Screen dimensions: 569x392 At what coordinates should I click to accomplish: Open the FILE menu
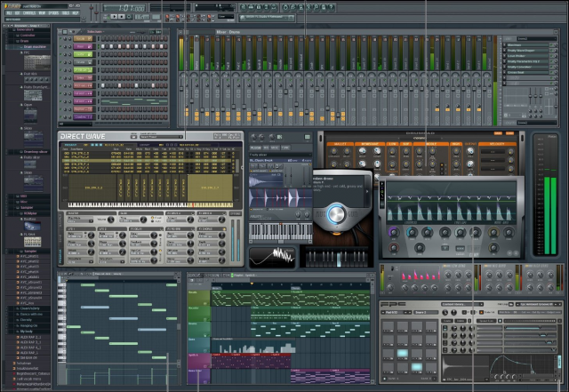(x=8, y=13)
